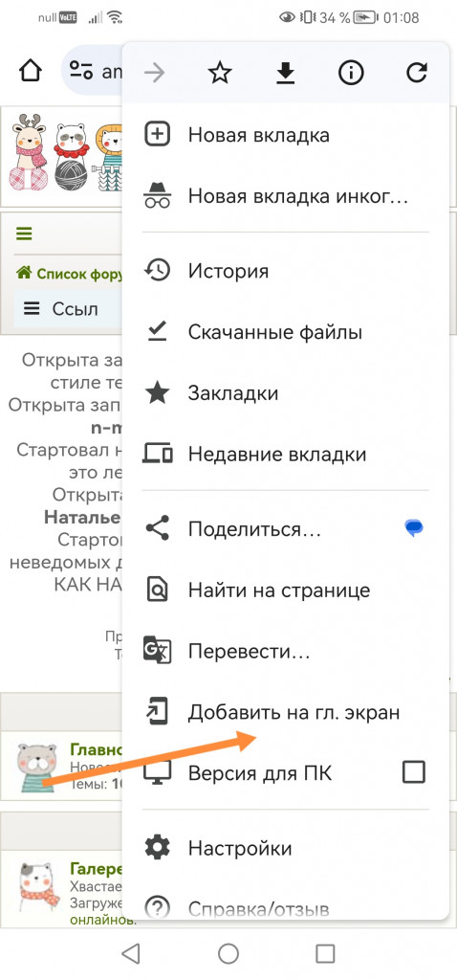This screenshot has width=457, height=980.
Task: Click the recent tabs devices icon
Action: 158,453
